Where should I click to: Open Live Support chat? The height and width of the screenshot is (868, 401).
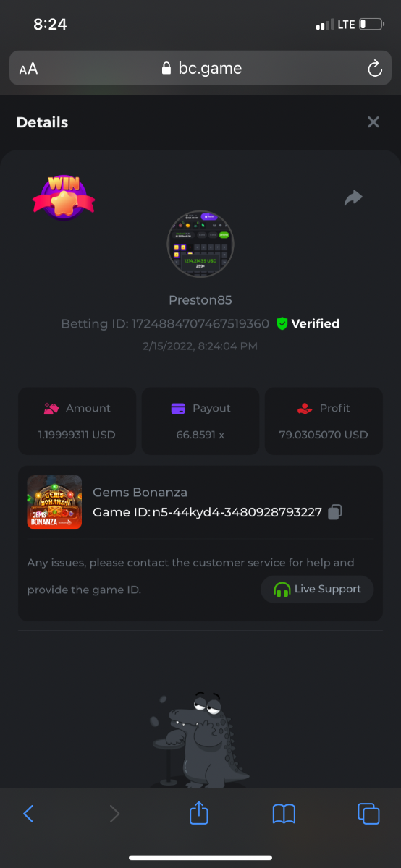(x=317, y=589)
